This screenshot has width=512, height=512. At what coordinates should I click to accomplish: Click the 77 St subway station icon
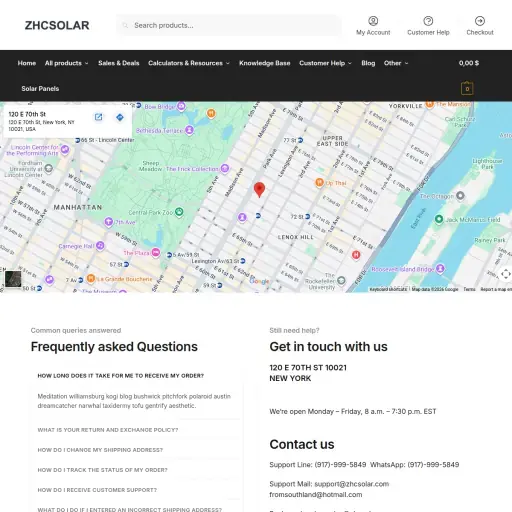tap(300, 140)
